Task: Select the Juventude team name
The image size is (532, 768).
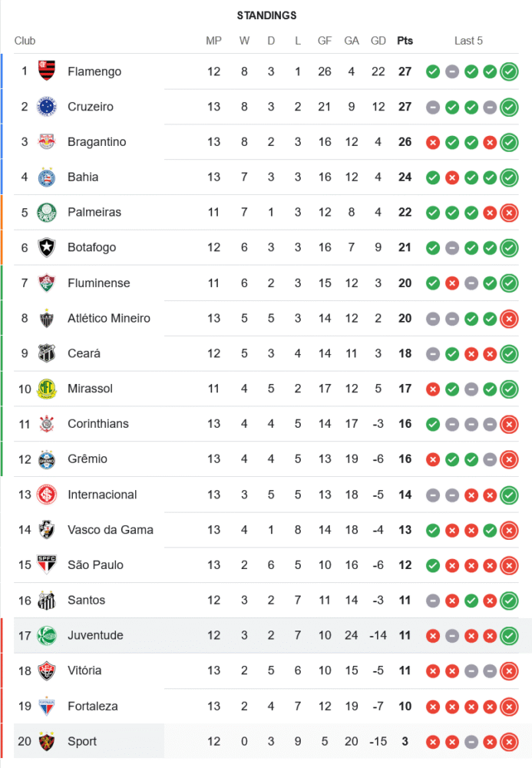Action: click(x=95, y=635)
